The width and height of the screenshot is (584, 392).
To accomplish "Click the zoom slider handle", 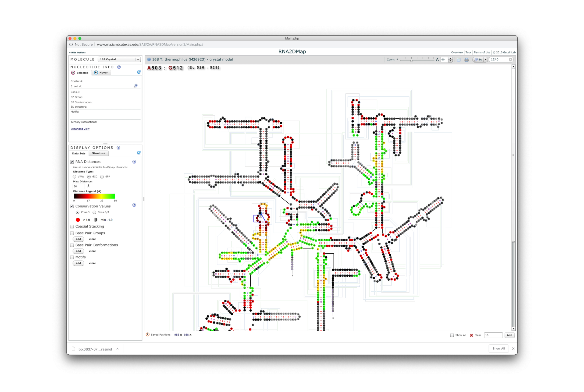I will (x=411, y=60).
